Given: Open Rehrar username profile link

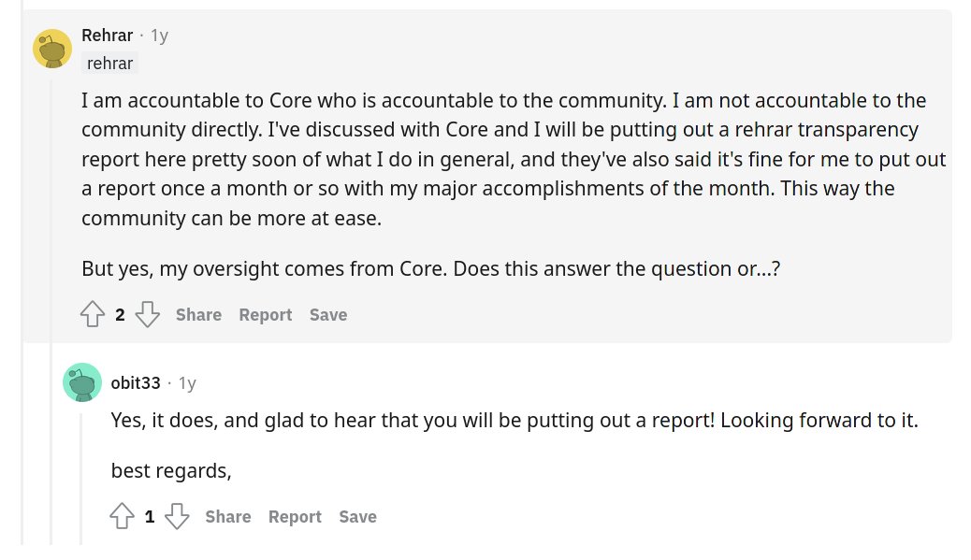Looking at the screenshot, I should (x=108, y=36).
